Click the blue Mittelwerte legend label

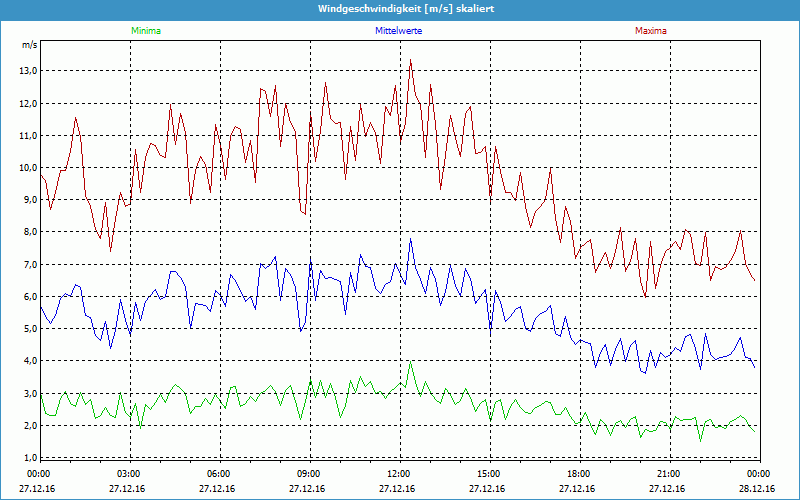point(398,31)
